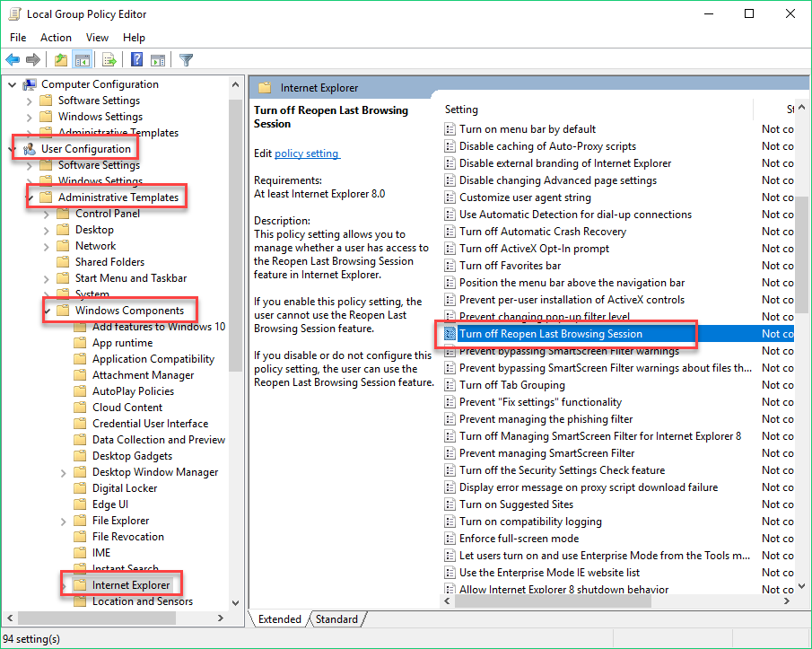Viewport: 812px width, 649px height.
Task: Click the settings list vertical scrollbar thumb
Action: [x=801, y=255]
